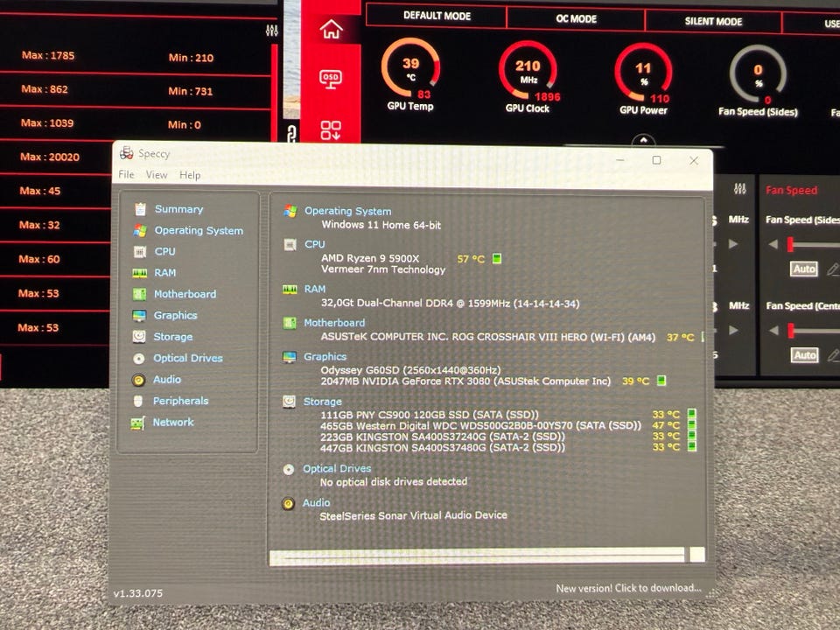Click the Peripherals mouse icon in sidebar
This screenshot has width=840, height=630.
point(138,401)
